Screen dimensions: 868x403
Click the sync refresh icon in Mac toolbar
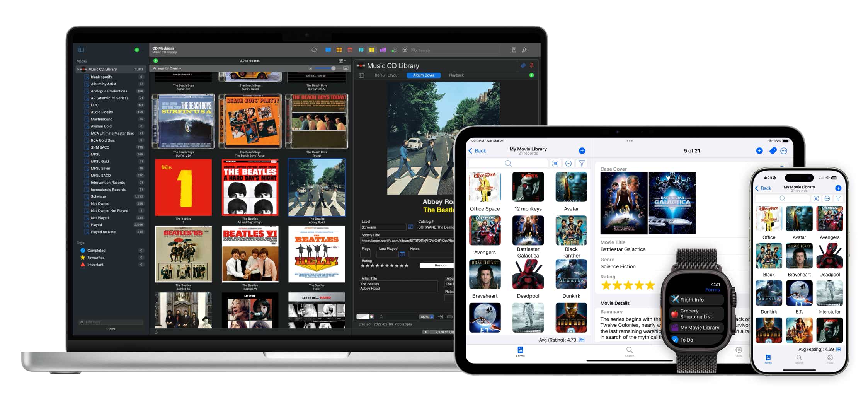pyautogui.click(x=314, y=50)
